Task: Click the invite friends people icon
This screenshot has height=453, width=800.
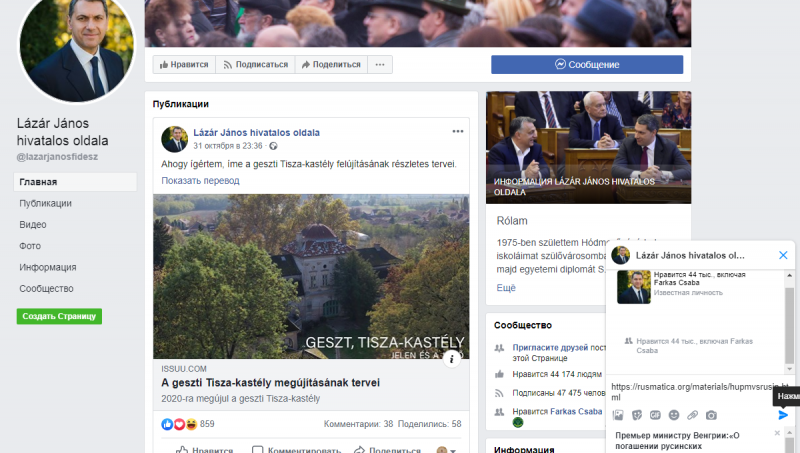Action: 499,348
